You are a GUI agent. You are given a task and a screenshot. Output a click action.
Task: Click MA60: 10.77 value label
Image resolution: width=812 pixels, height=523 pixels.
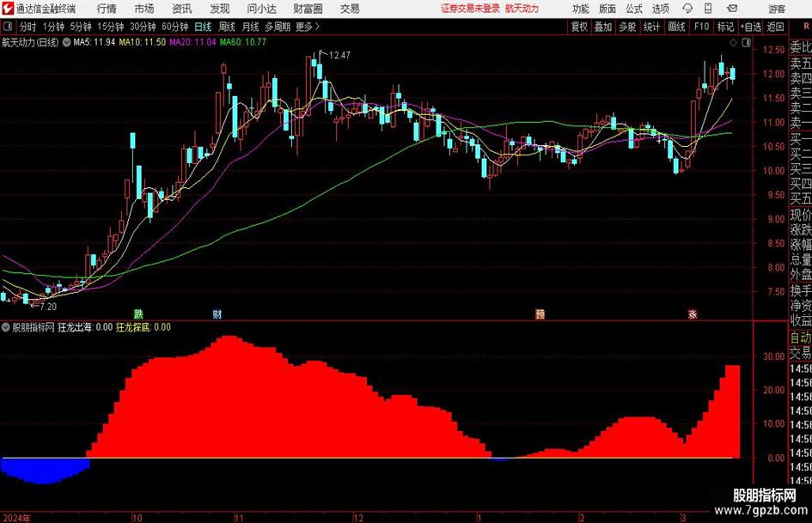[x=243, y=42]
